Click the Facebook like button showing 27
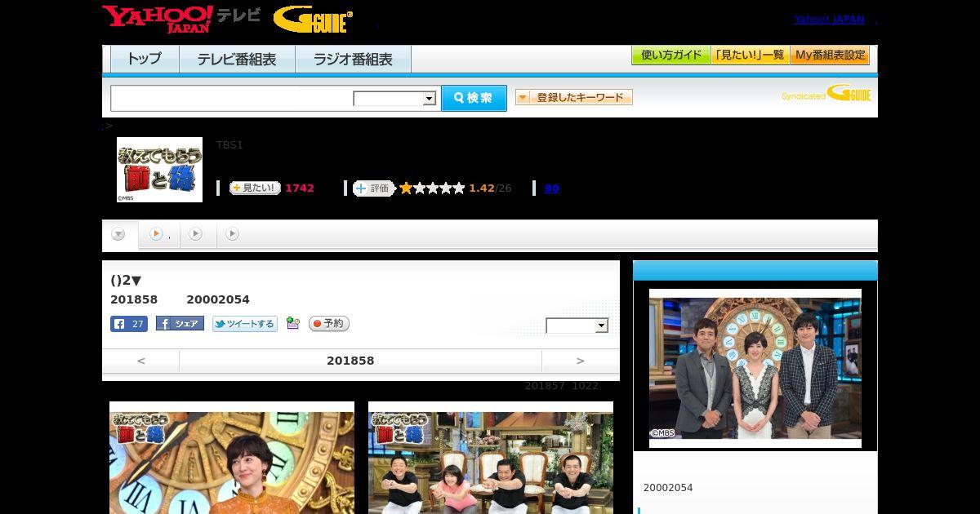Viewport: 980px width, 514px height. click(x=129, y=324)
